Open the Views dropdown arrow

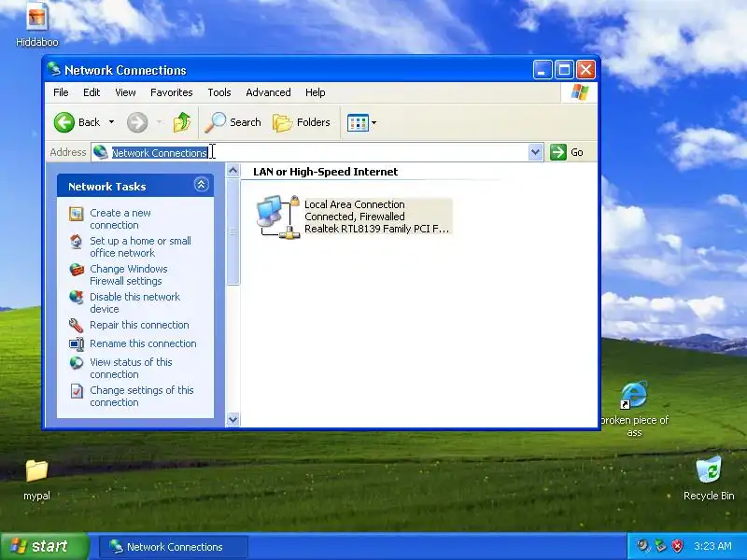tap(374, 123)
